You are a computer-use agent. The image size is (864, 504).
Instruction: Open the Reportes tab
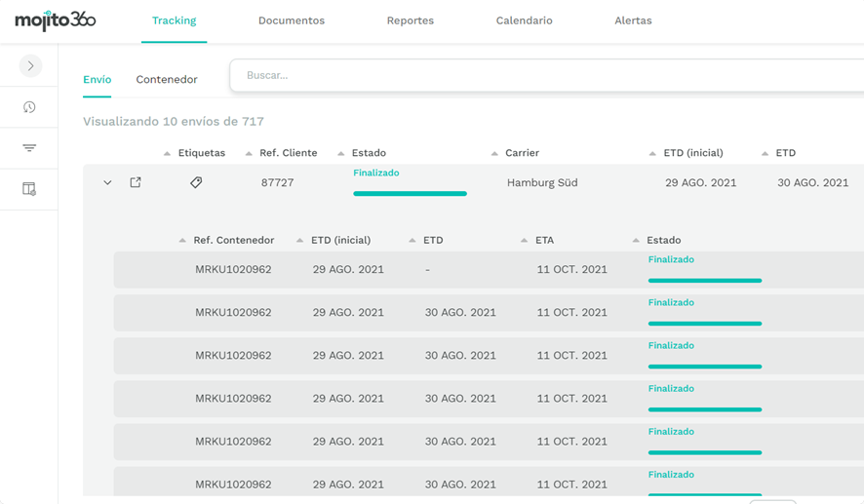[410, 20]
